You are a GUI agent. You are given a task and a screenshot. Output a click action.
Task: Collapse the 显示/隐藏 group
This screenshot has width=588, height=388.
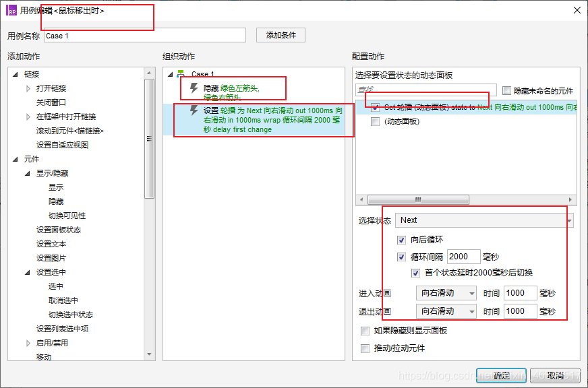point(28,173)
